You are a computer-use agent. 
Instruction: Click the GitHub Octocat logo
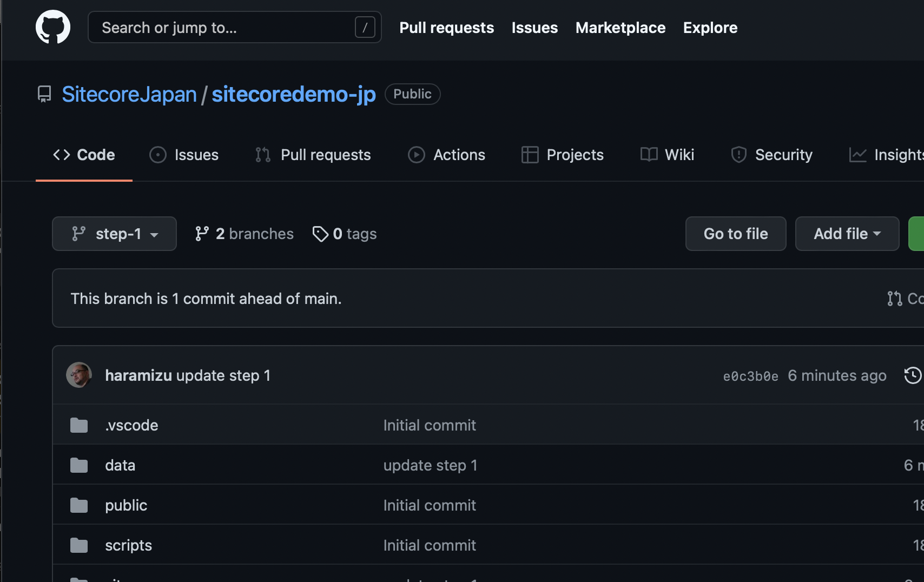[53, 27]
